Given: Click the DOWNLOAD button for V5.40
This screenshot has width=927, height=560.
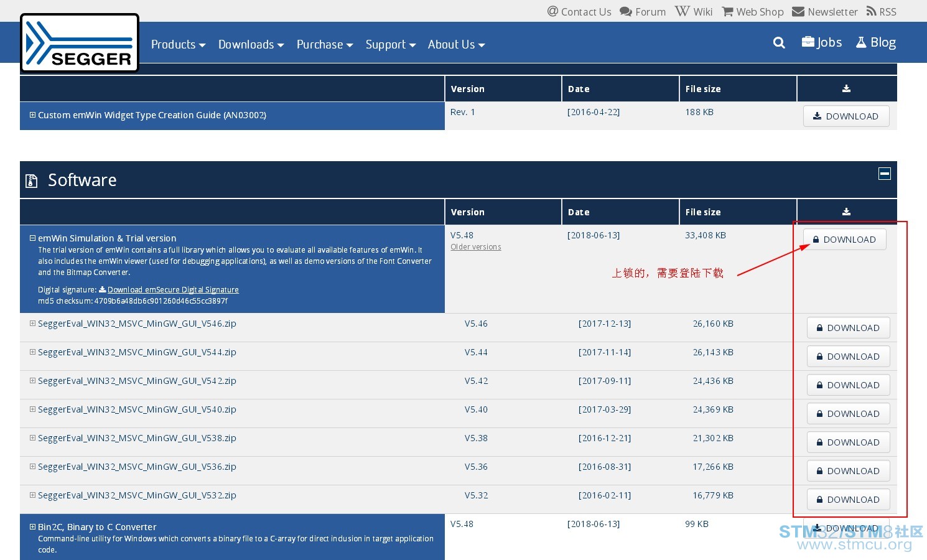Looking at the screenshot, I should (848, 414).
